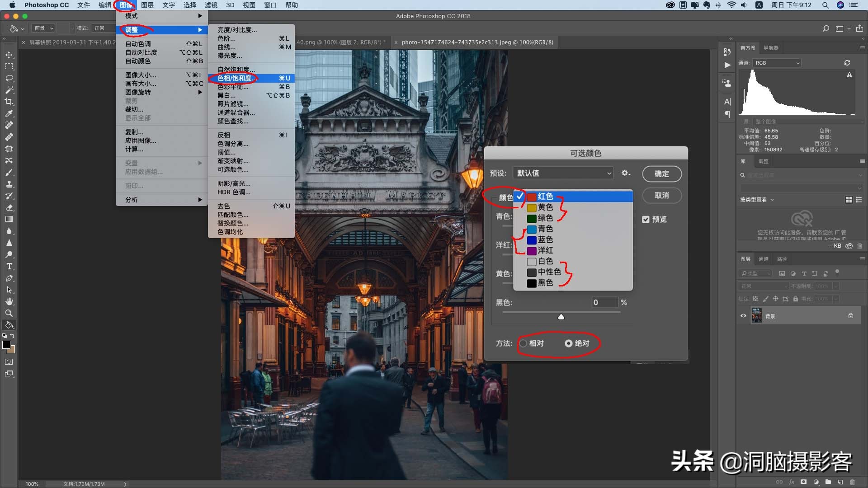
Task: Open the Histogram panel menu
Action: click(862, 48)
